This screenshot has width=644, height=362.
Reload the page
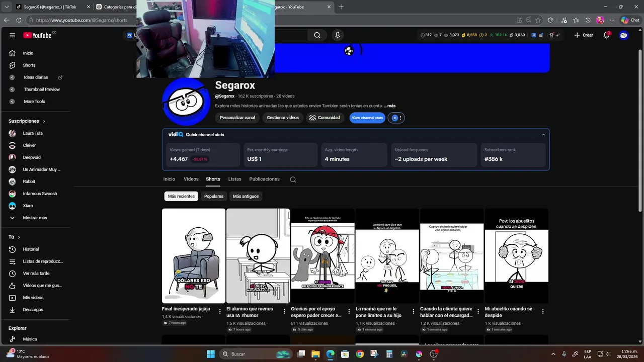(19, 20)
